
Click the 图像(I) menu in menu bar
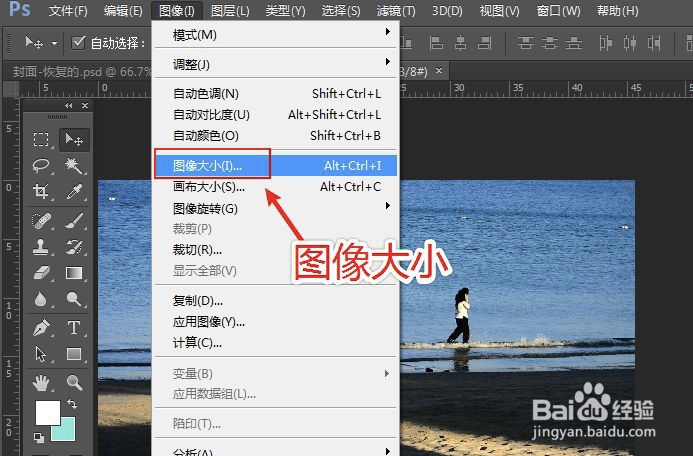coord(177,11)
